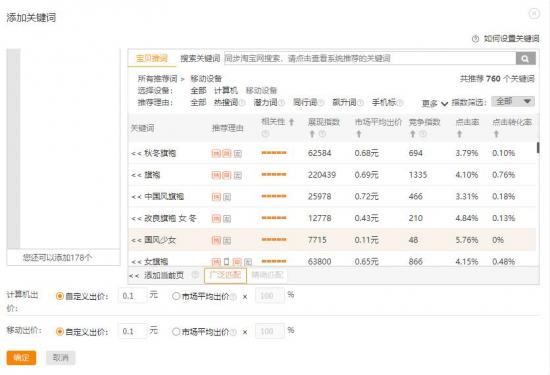550x375 pixels.
Task: Edit mobile market average percentage field
Action: pos(269,331)
